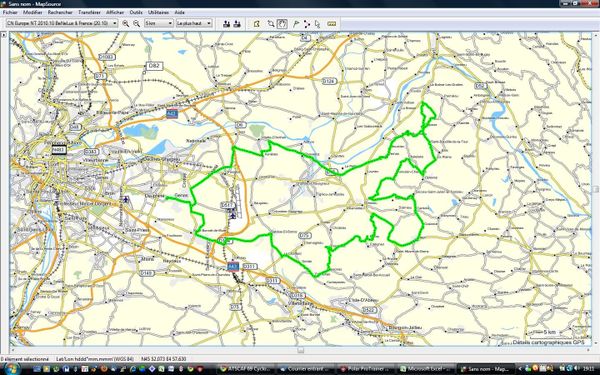Activate the zoom rectangle tool
The image size is (600, 375).
tap(271, 24)
